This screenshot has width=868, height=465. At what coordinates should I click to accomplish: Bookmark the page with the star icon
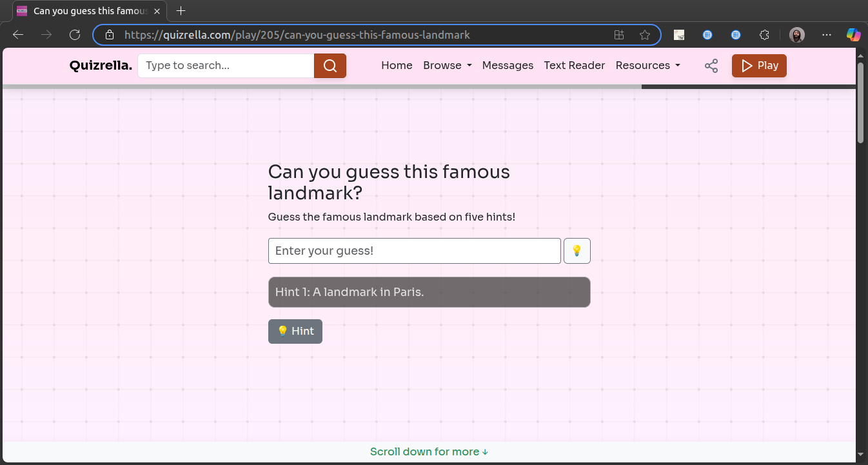pos(644,35)
